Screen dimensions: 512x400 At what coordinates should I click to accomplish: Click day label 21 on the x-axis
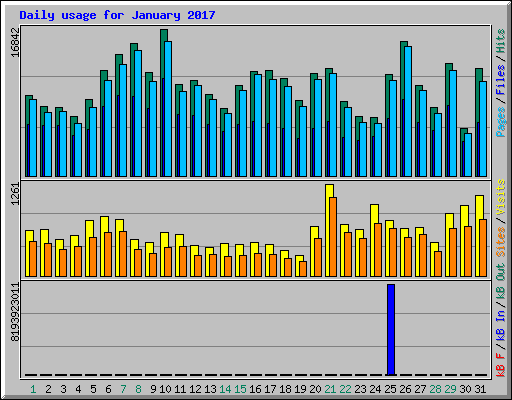330,389
